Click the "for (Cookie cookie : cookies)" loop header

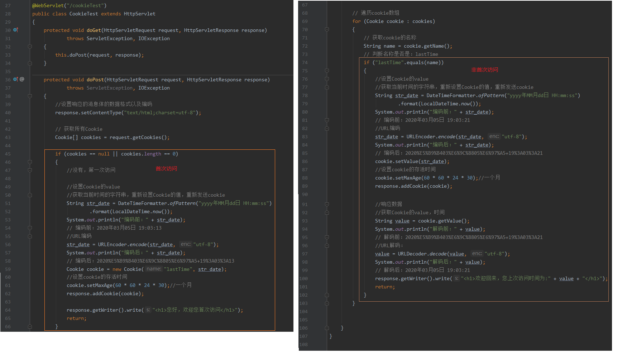394,21
